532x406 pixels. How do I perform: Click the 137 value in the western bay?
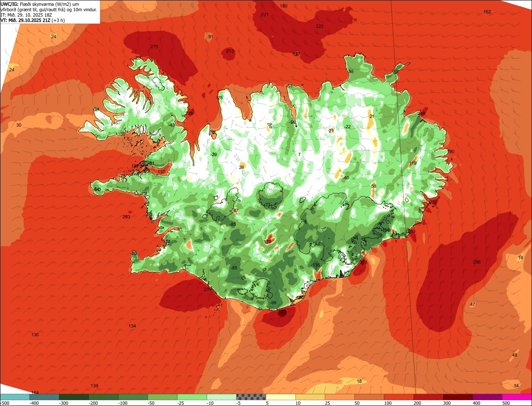point(161,172)
